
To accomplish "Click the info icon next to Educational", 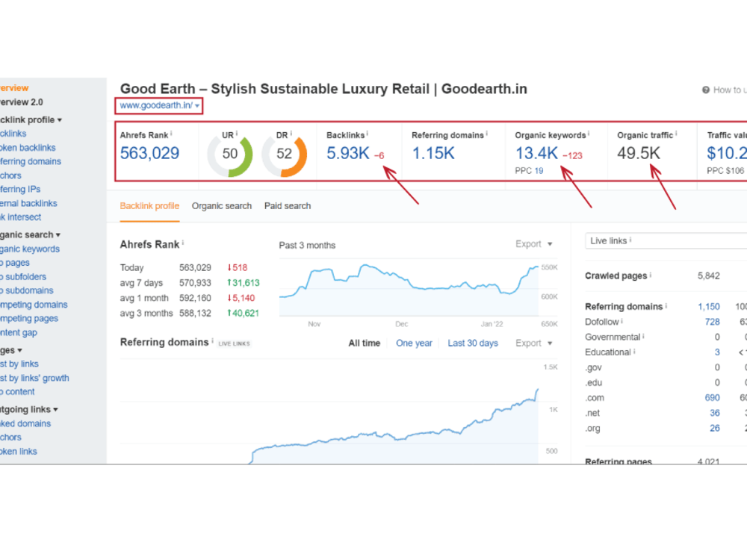I will point(634,352).
